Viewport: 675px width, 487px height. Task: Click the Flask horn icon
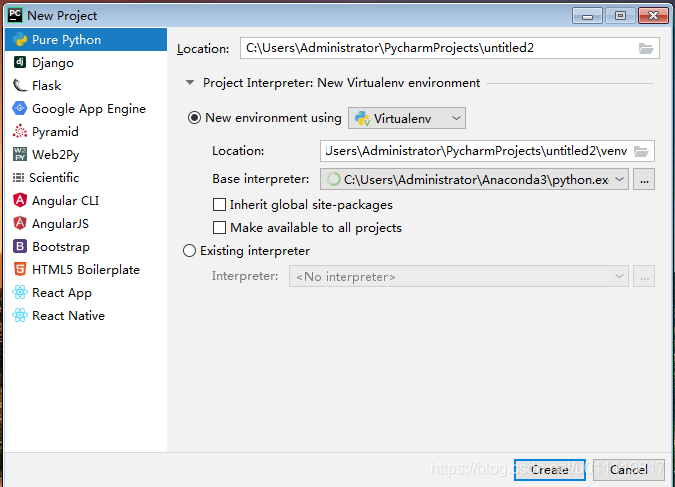tap(20, 85)
